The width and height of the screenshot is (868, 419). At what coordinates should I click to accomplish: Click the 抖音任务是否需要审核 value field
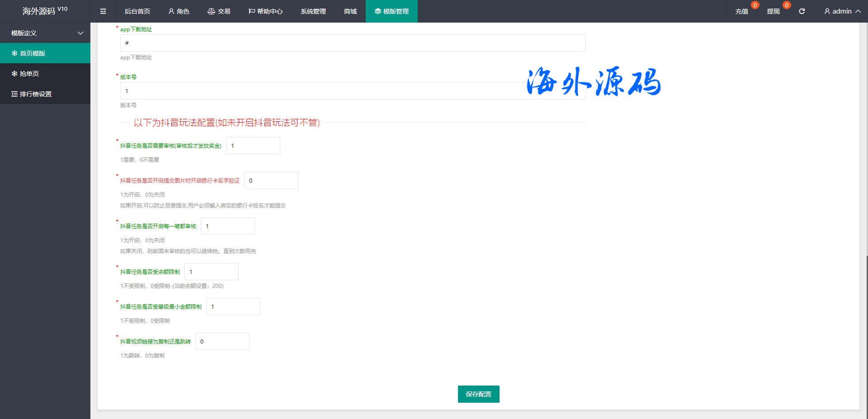253,146
